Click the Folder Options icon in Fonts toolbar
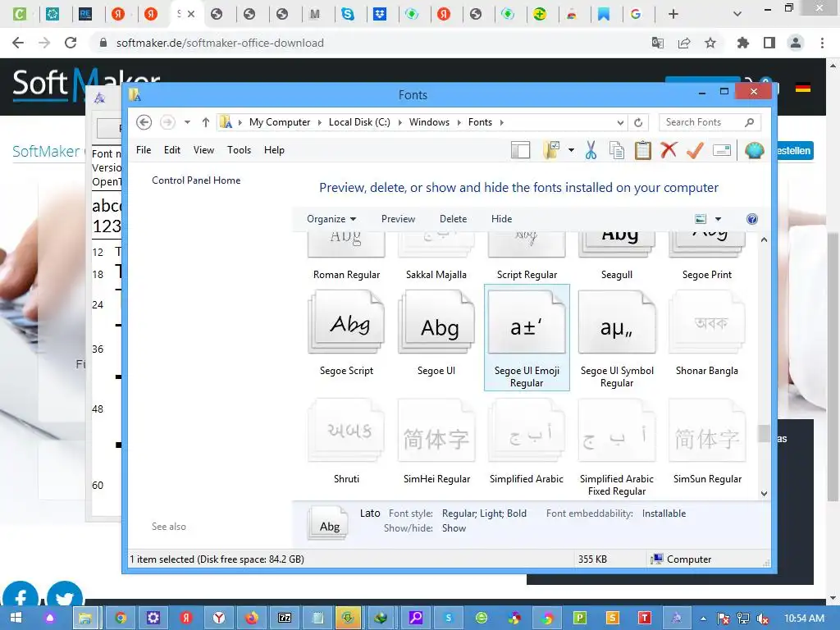840x630 pixels. click(x=551, y=151)
